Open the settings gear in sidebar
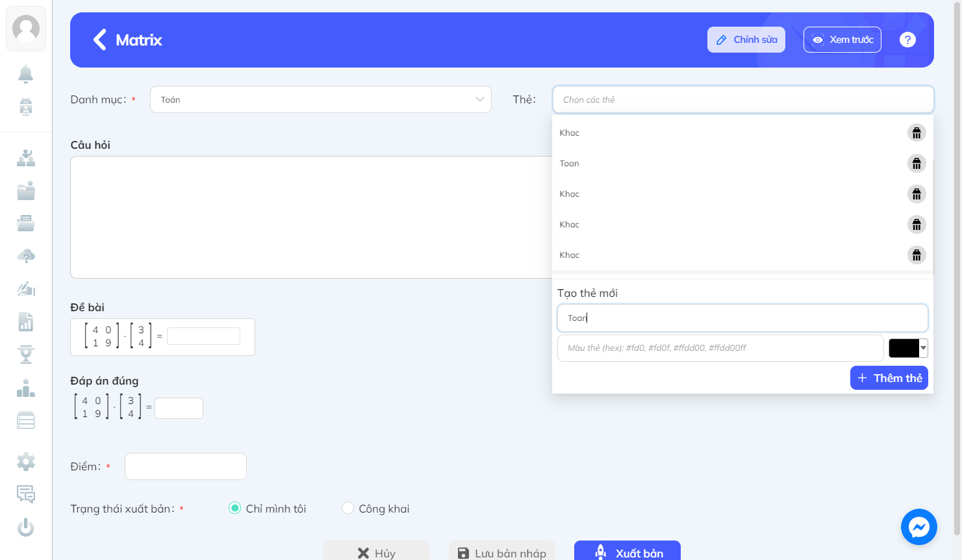 [x=26, y=462]
